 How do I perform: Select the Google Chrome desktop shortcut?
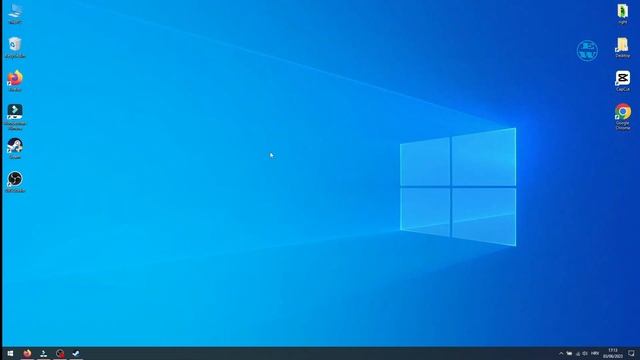(623, 117)
